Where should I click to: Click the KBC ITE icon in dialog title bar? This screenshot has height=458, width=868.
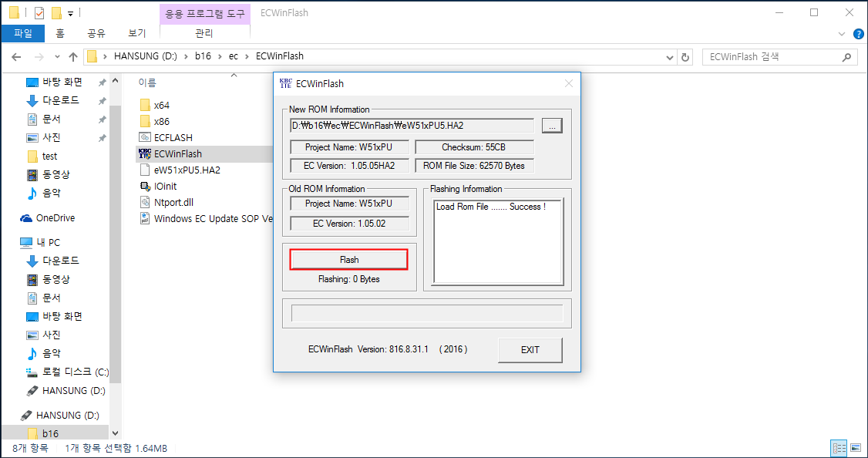(286, 83)
